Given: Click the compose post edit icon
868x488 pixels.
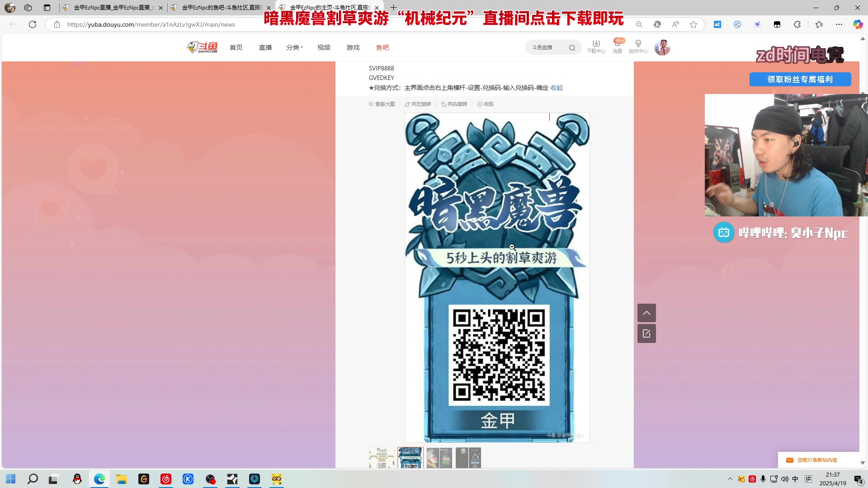Looking at the screenshot, I should point(646,333).
